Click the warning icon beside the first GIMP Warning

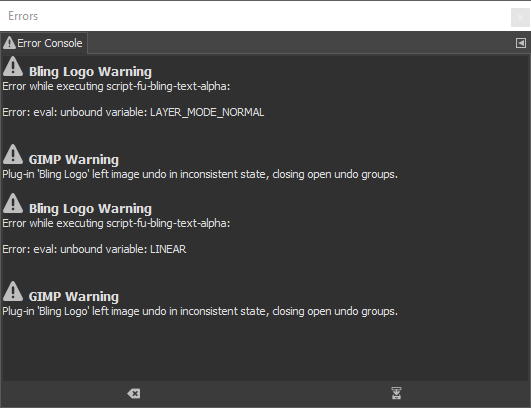[x=13, y=154]
